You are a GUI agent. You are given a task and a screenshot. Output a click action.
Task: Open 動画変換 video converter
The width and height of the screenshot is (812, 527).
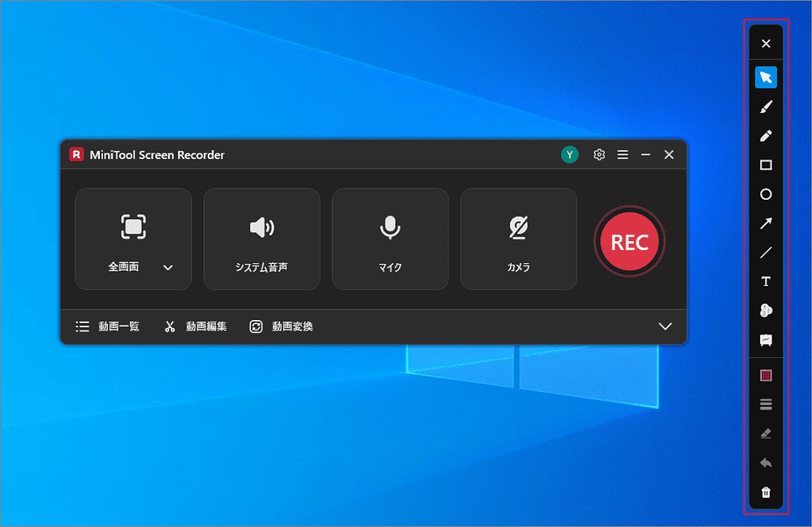tap(281, 326)
